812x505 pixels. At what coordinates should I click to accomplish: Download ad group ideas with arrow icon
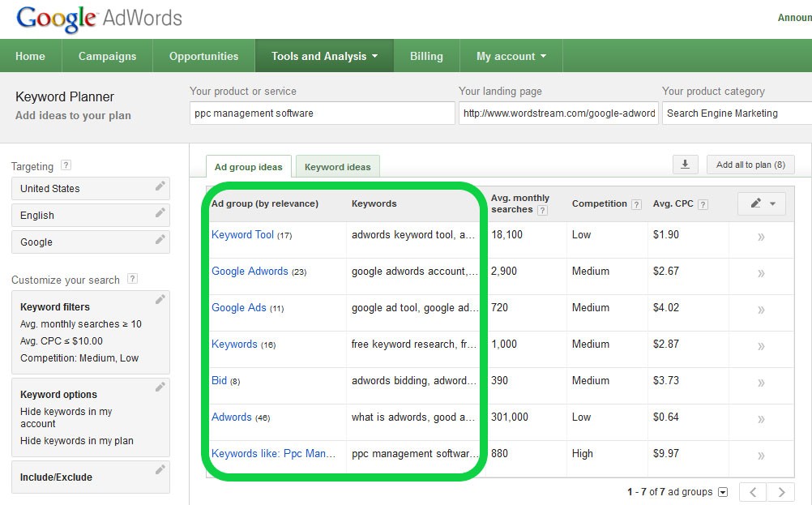point(685,165)
